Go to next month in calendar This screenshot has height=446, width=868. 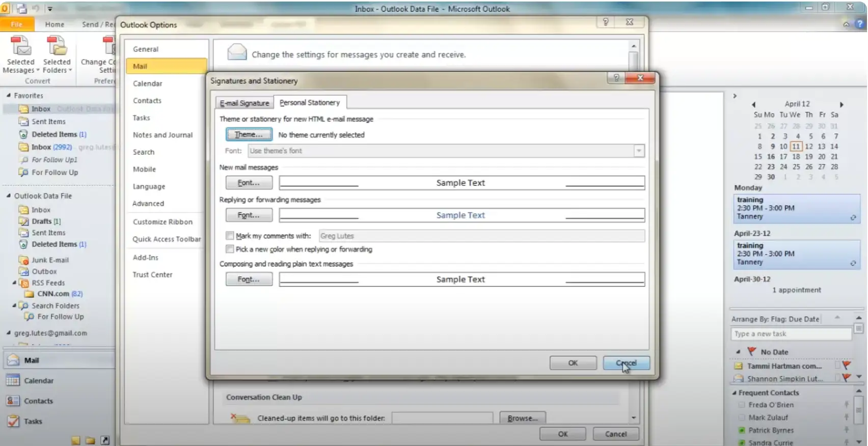point(842,104)
